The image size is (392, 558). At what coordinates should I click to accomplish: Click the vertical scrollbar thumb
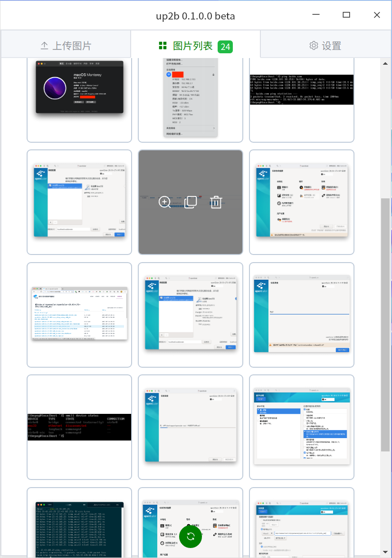click(x=385, y=325)
